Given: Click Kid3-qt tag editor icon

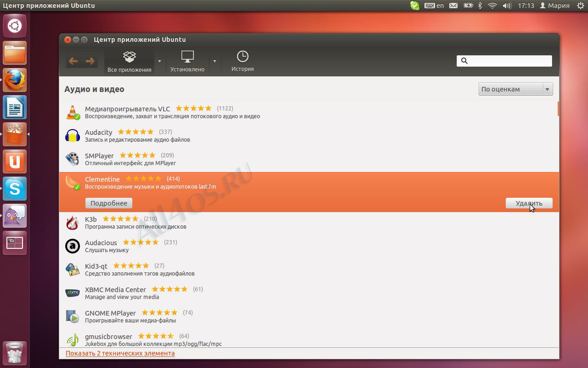Looking at the screenshot, I should click(73, 270).
